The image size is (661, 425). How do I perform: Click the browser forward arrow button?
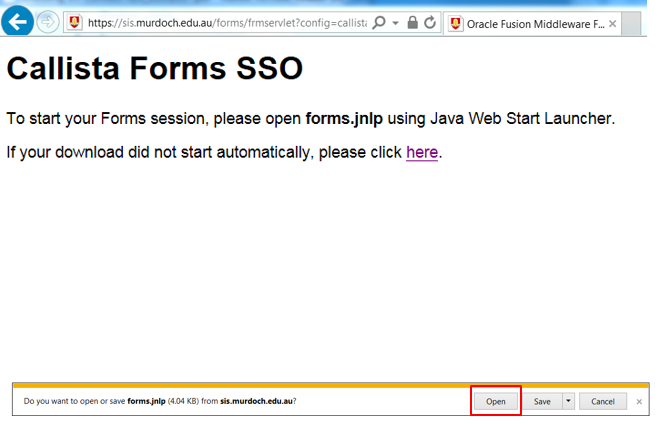click(48, 22)
